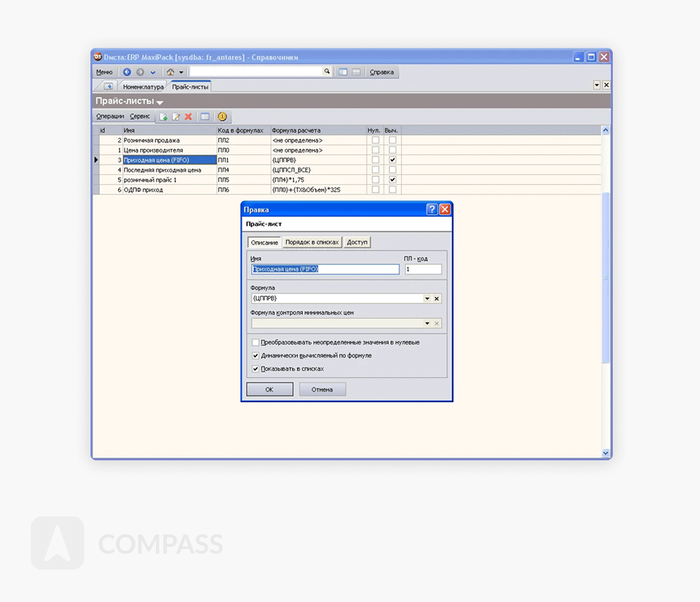Click the ПЛ - код input field

[423, 270]
